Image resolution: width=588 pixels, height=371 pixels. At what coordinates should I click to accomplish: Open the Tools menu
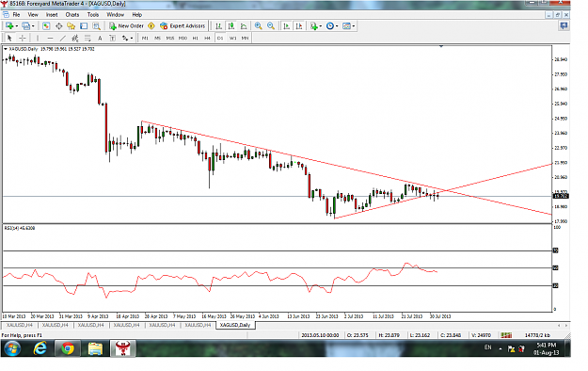tap(93, 15)
